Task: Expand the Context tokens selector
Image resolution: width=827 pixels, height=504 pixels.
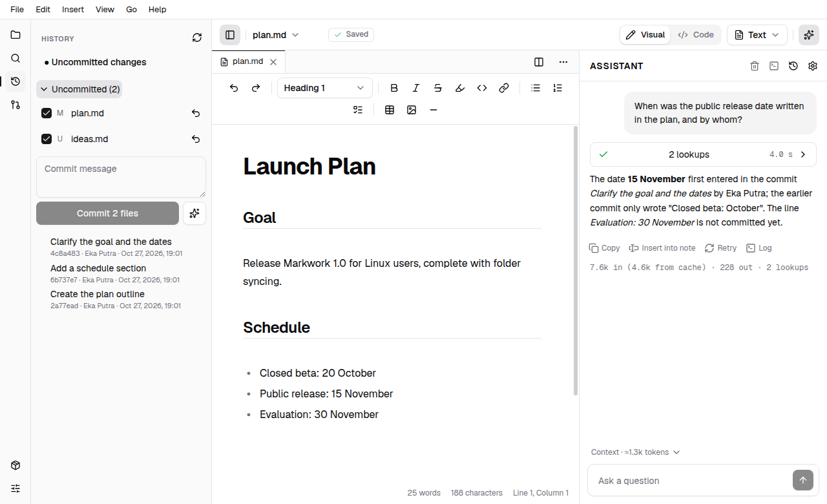Action: click(x=636, y=452)
